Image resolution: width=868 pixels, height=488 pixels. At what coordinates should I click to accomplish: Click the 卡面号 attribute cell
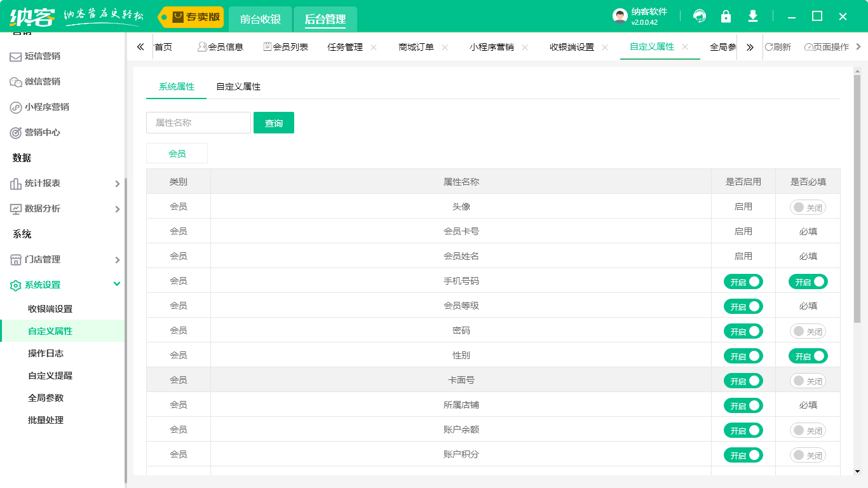[461, 380]
